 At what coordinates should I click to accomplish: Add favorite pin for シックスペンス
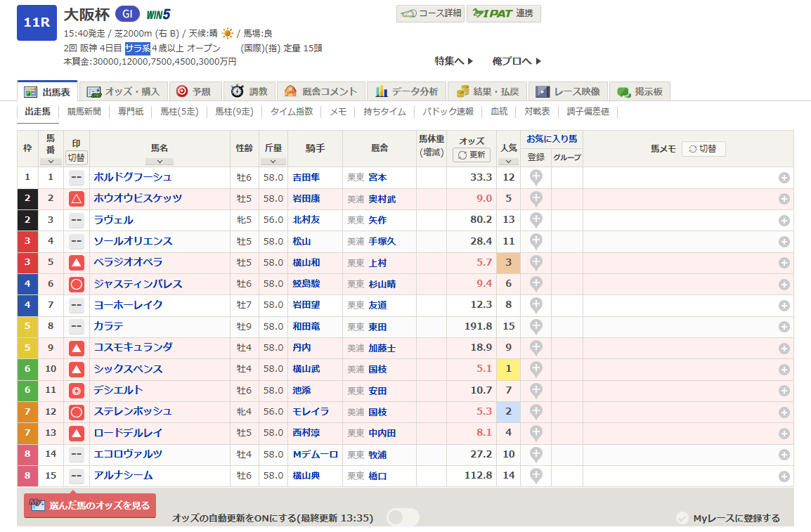click(536, 369)
